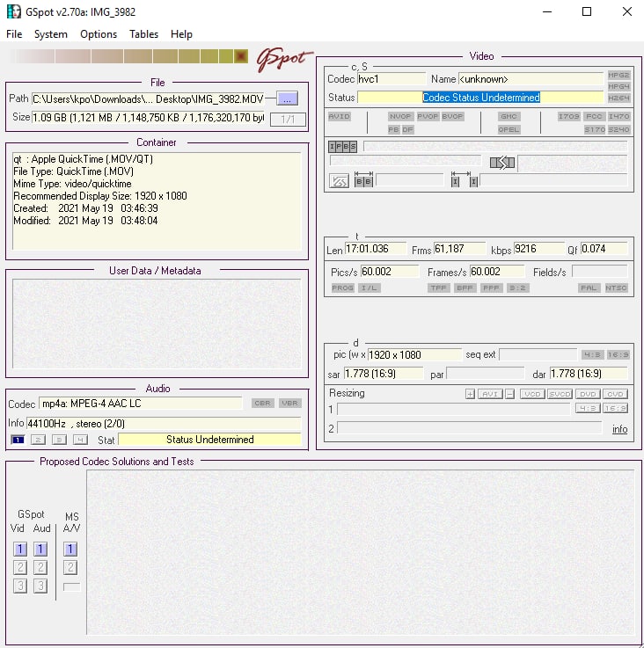
Task: Open the Options menu
Action: click(x=99, y=34)
